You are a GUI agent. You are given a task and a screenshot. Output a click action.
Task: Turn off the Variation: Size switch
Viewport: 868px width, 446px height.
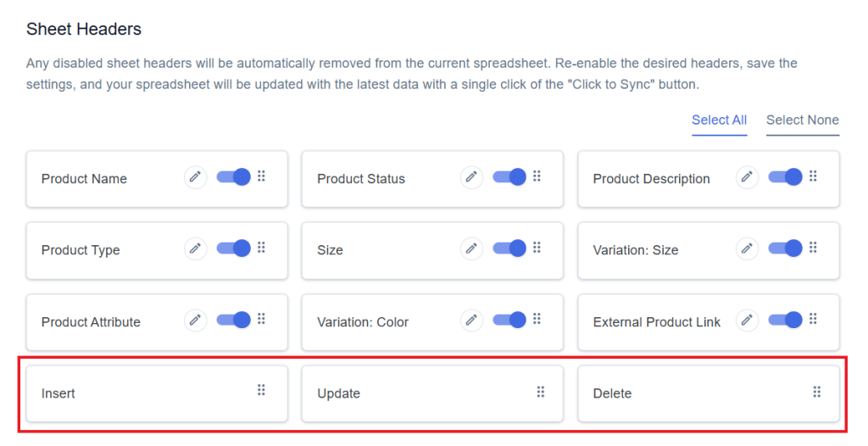pos(786,248)
